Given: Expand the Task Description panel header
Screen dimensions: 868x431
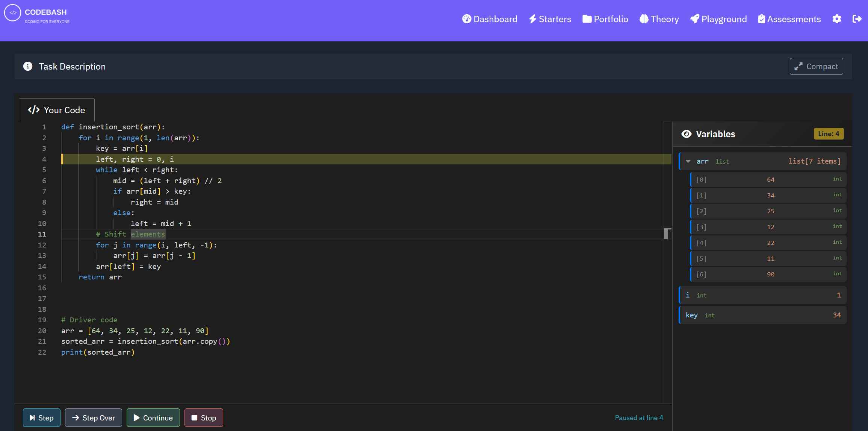Looking at the screenshot, I should click(x=72, y=67).
